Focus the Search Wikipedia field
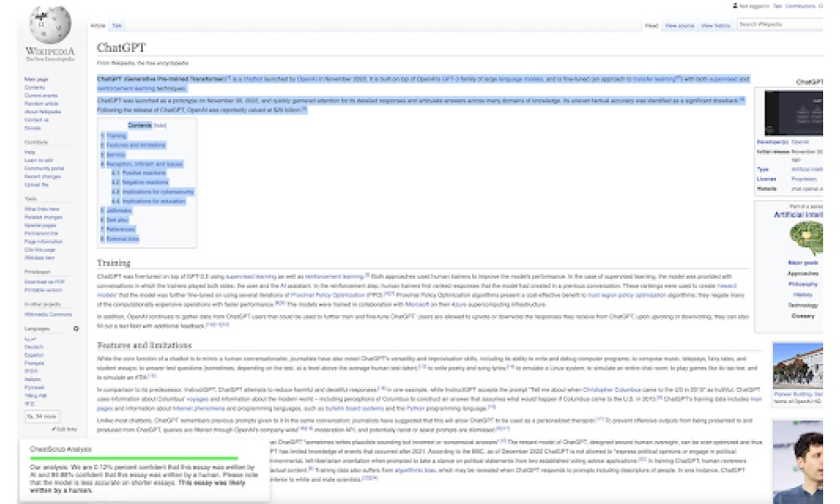The height and width of the screenshot is (504, 840). point(780,24)
